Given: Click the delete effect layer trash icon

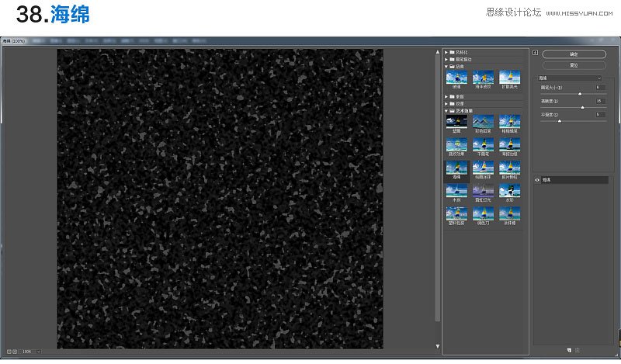Looking at the screenshot, I should 577,350.
